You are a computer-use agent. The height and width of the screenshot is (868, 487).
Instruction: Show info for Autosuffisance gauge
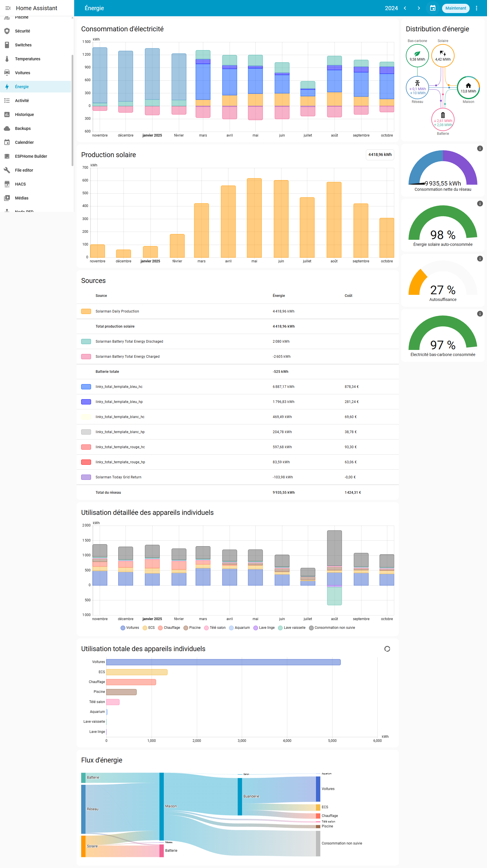pyautogui.click(x=479, y=259)
